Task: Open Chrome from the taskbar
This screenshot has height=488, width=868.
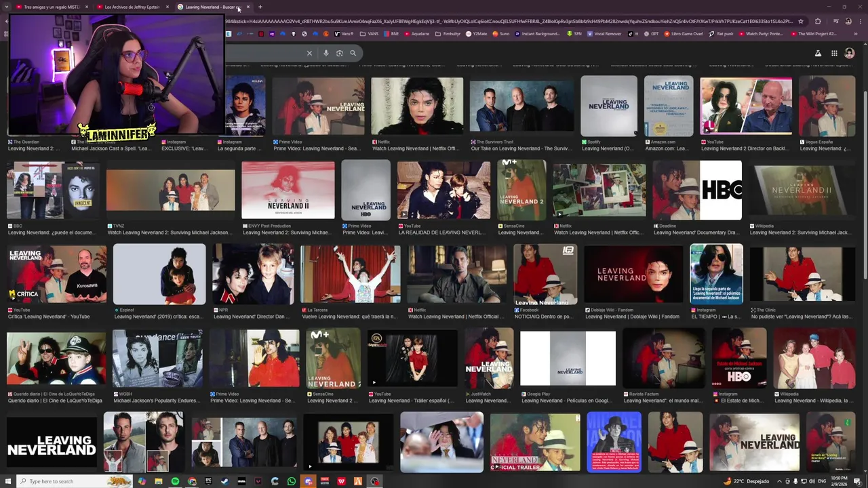Action: click(192, 481)
